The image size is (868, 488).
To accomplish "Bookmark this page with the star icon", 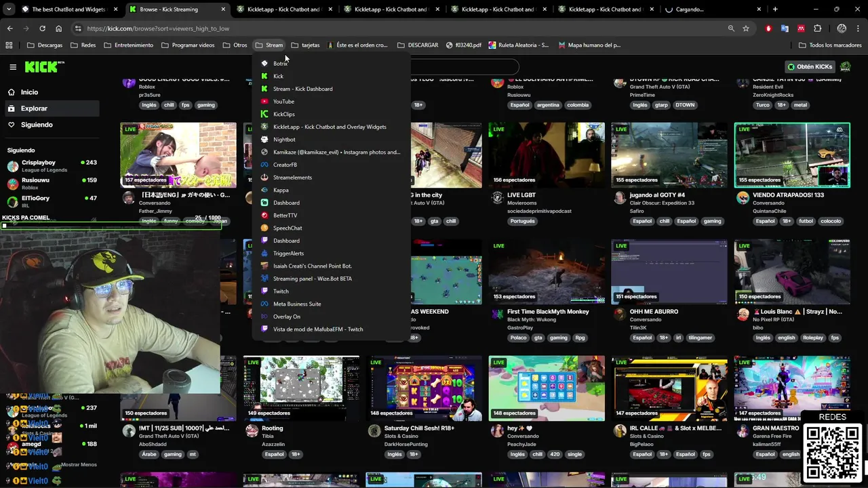I will pos(746,28).
